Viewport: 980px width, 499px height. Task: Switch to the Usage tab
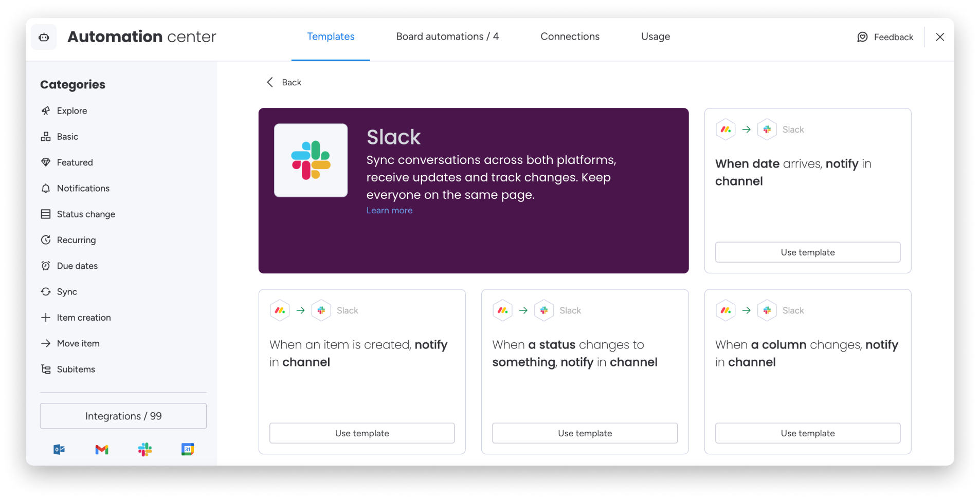point(656,36)
